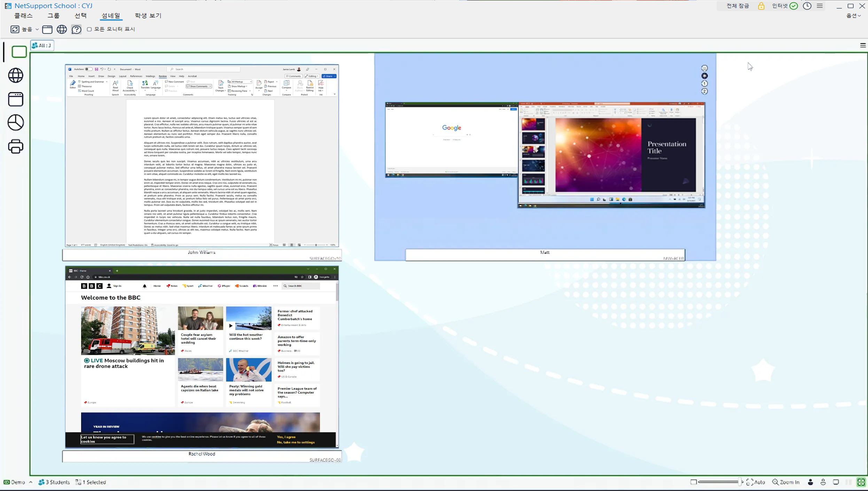Image resolution: width=868 pixels, height=491 pixels.
Task: Click the All : 3 group button
Action: coord(42,45)
